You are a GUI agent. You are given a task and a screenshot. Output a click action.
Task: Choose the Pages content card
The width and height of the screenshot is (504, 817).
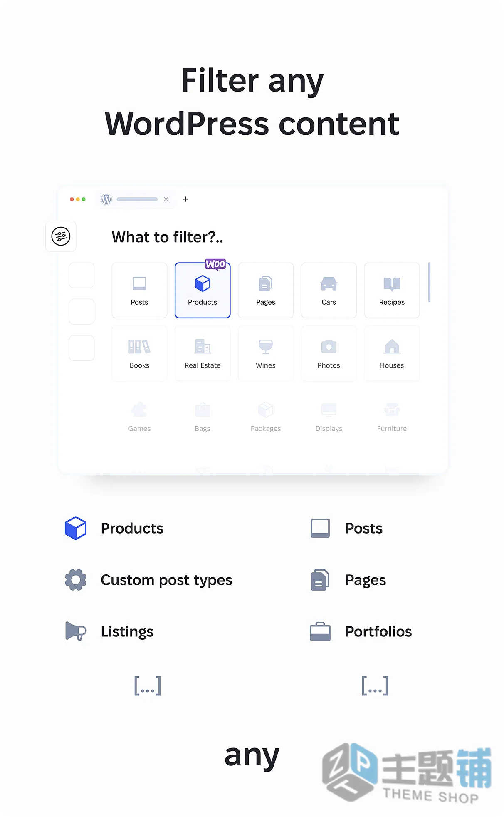point(266,290)
